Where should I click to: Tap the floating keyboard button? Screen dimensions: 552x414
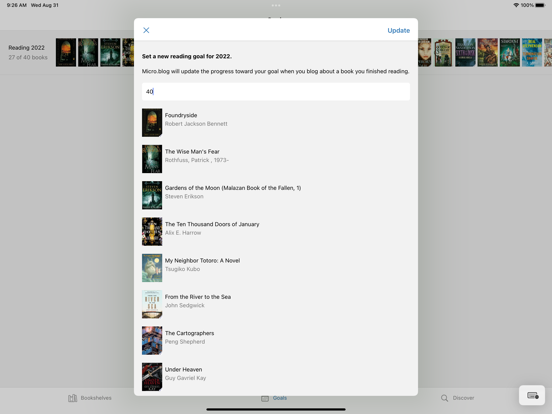tap(532, 395)
